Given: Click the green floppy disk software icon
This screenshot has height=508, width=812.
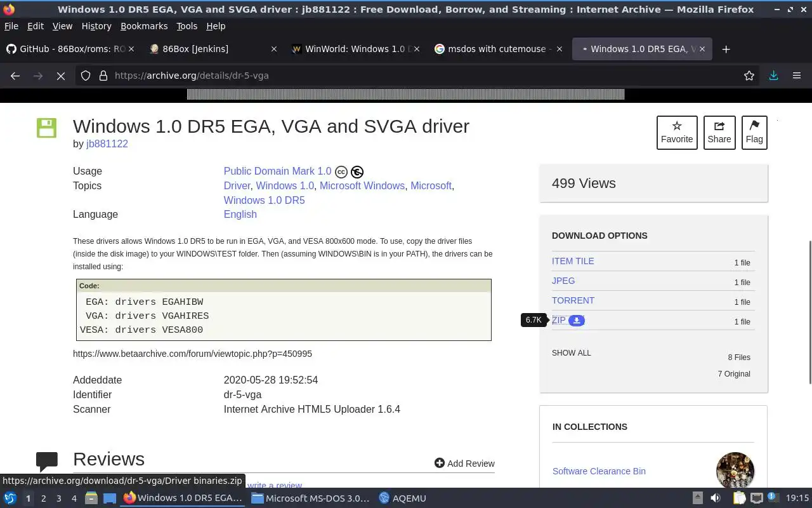Looking at the screenshot, I should coord(46,128).
